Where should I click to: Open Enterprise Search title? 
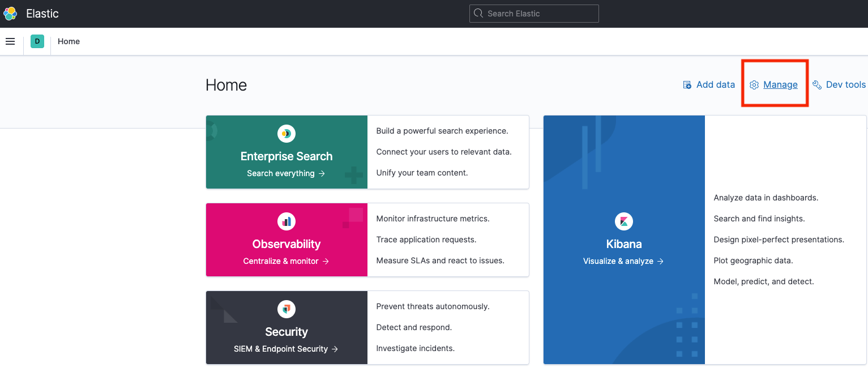(287, 156)
